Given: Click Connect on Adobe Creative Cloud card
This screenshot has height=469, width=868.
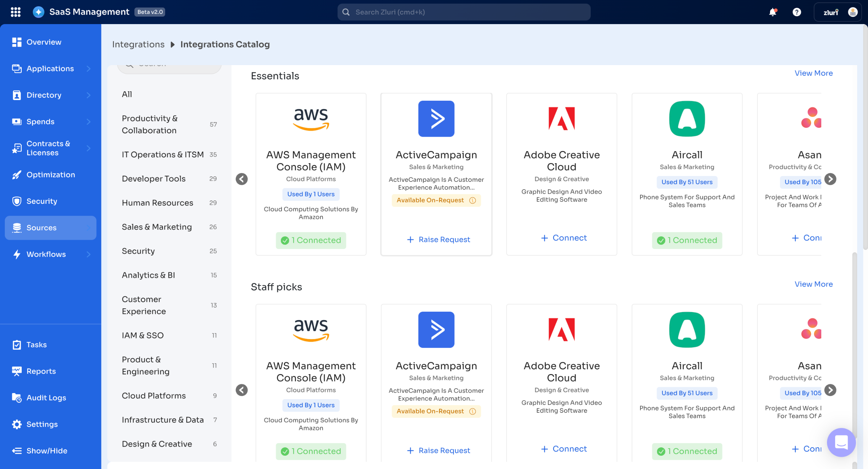Looking at the screenshot, I should pyautogui.click(x=564, y=238).
